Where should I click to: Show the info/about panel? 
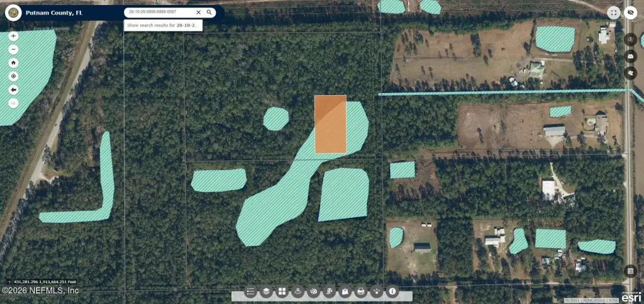click(392, 292)
